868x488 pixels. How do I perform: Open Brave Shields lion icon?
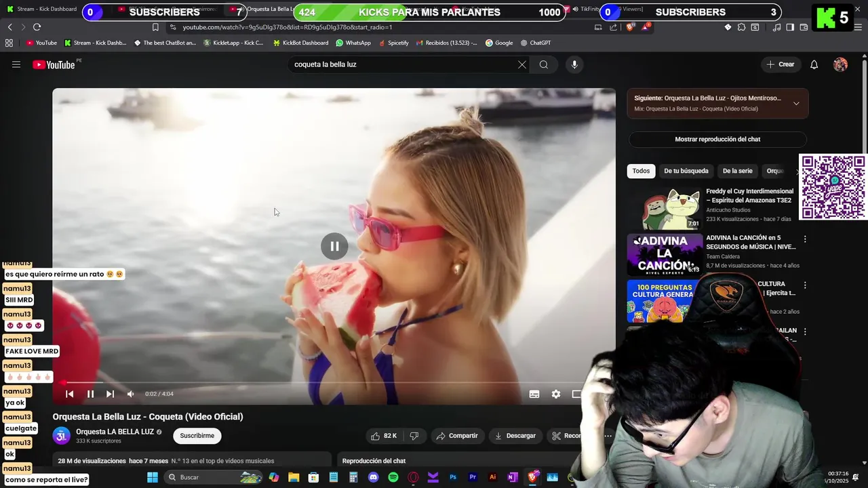pyautogui.click(x=630, y=27)
